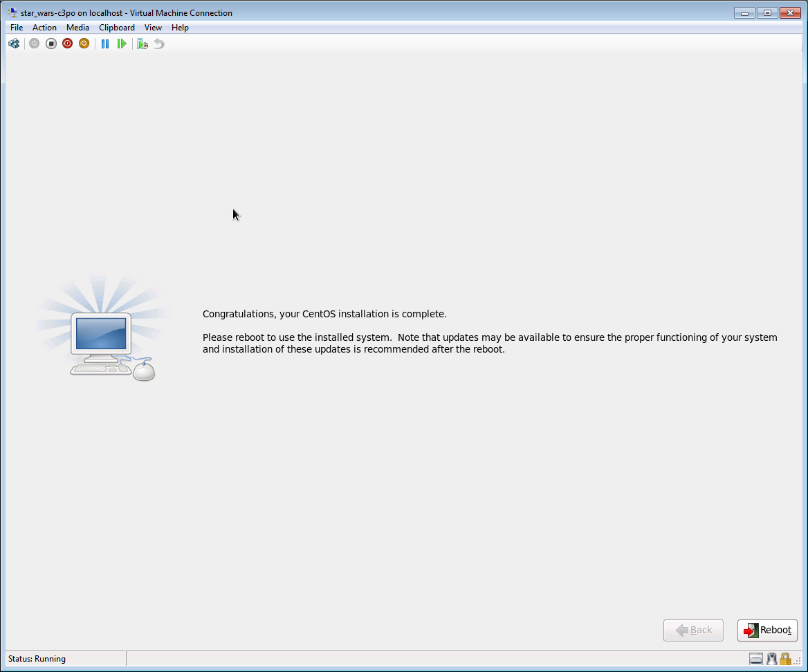Click the padlock icon in status bar
Screen dimensions: 808x672
click(x=785, y=659)
